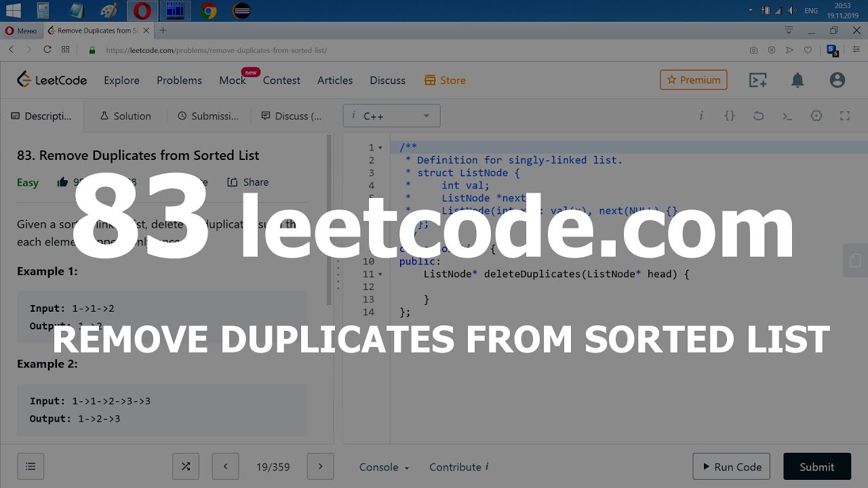Select the C++ language dropdown

[391, 116]
